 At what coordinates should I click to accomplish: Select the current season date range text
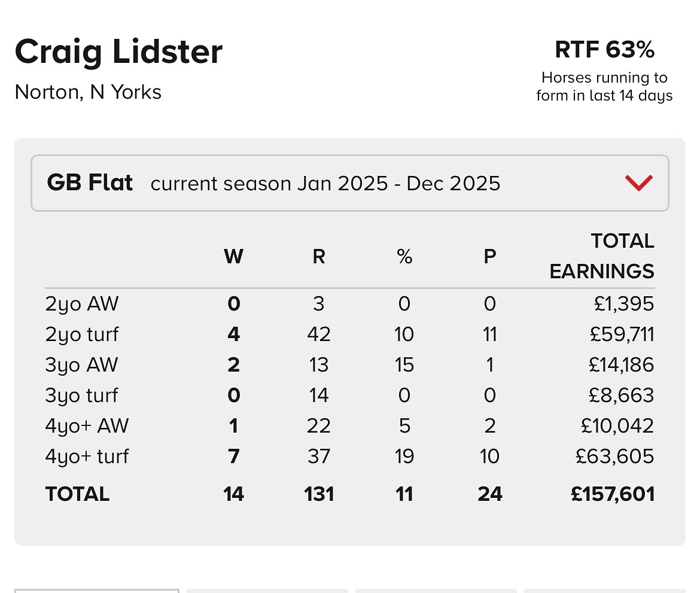pos(325,184)
